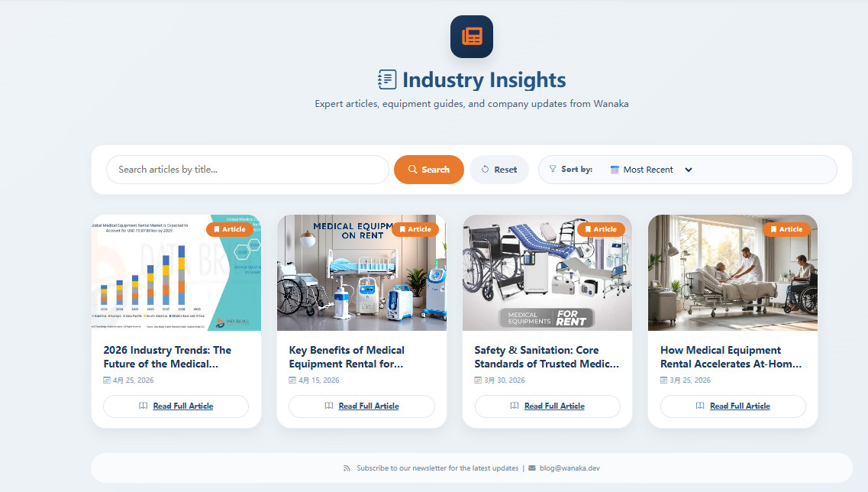The height and width of the screenshot is (492, 868).
Task: Open the Safety & Sanitation: Core Standards title
Action: click(547, 357)
